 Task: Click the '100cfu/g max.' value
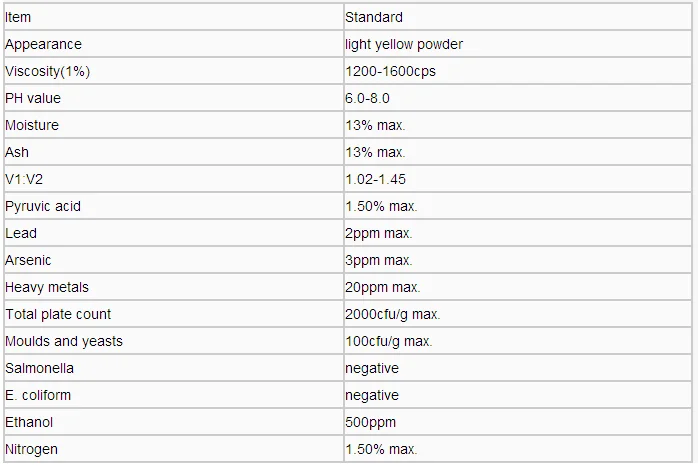[388, 341]
